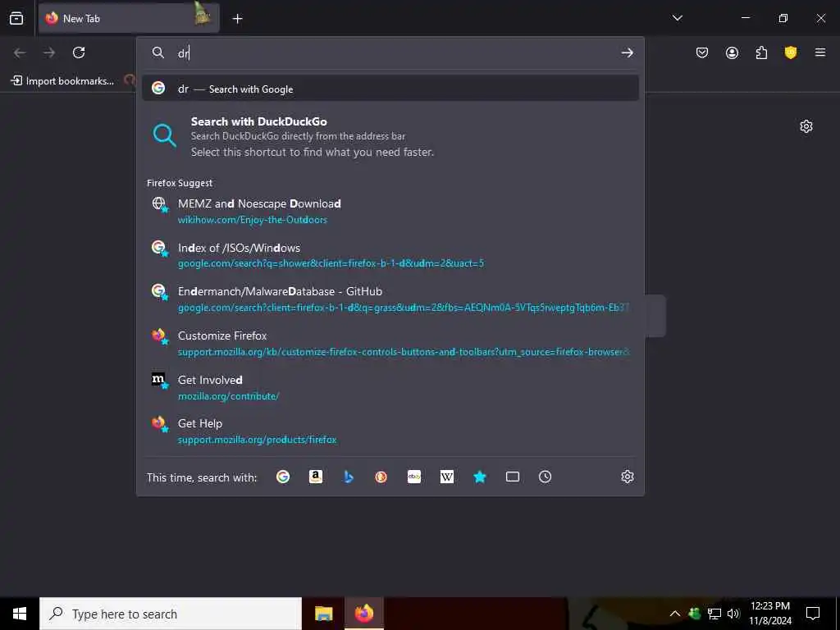Open Firefox View tab list icon
Viewport: 840px width, 630px height.
[16, 18]
